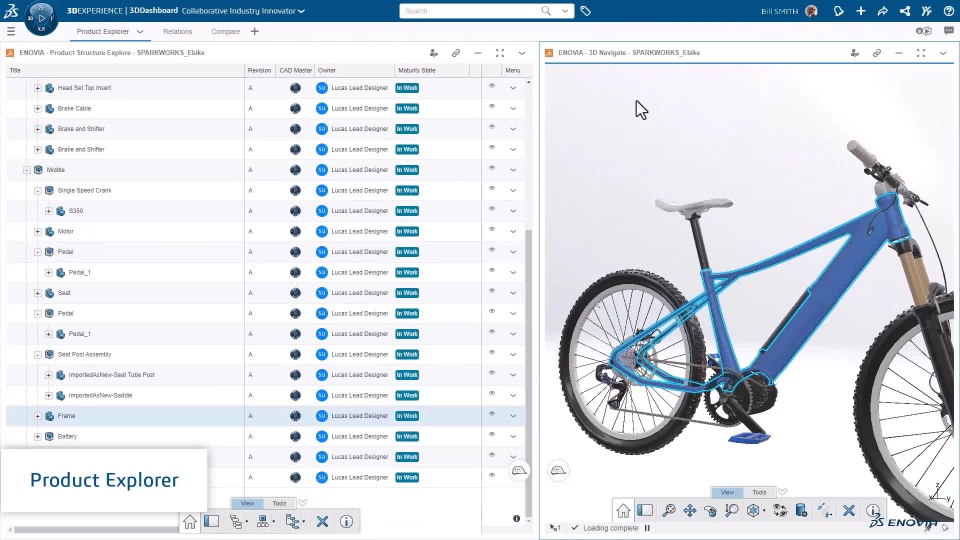Select the rotate tool in 3D Navigate toolbar
Viewport: 960px width, 540px height.
710,511
